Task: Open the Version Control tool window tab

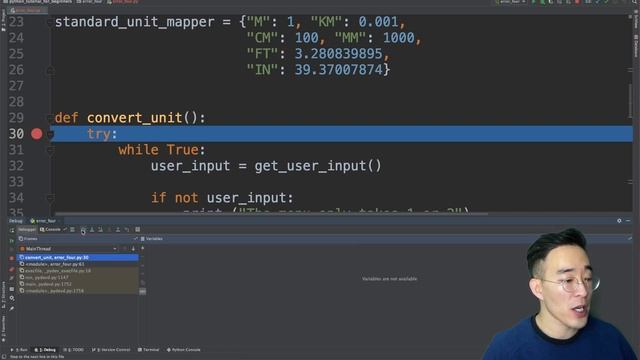Action: (111, 350)
